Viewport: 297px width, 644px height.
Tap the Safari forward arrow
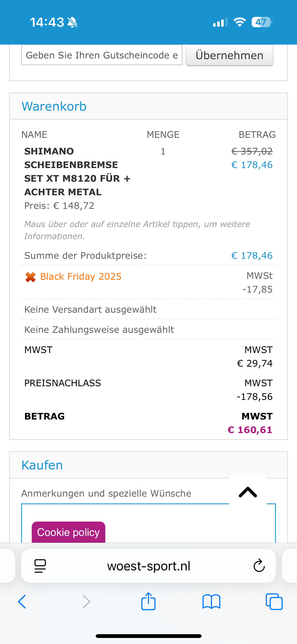pos(86,602)
